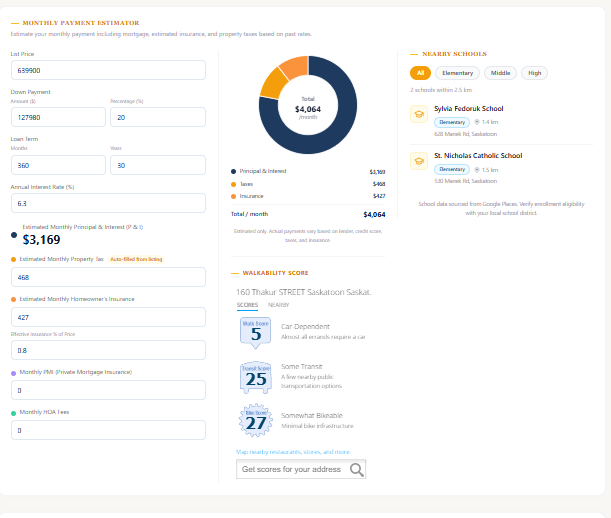
Task: Filter schools by High
Action: (534, 73)
